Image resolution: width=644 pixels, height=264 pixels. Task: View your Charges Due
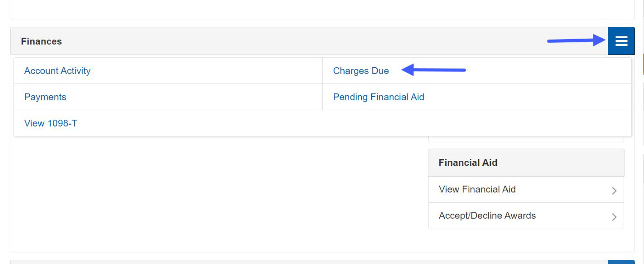click(361, 71)
